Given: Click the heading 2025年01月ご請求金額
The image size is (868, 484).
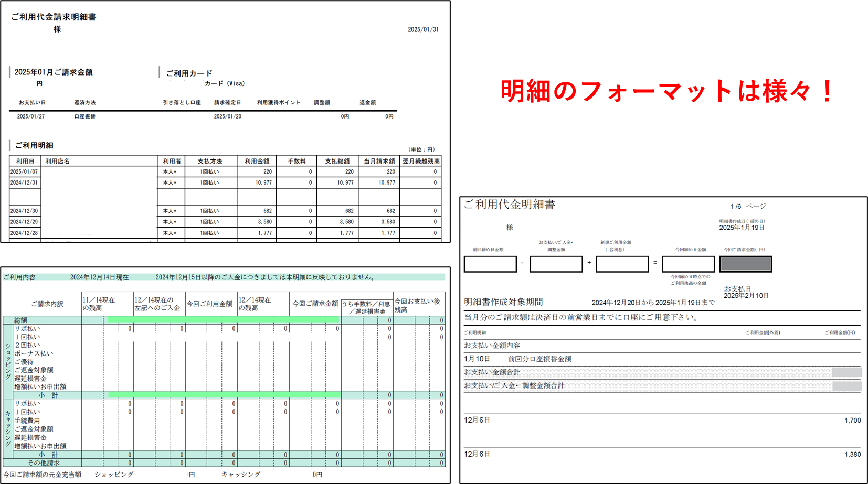Looking at the screenshot, I should coord(54,72).
